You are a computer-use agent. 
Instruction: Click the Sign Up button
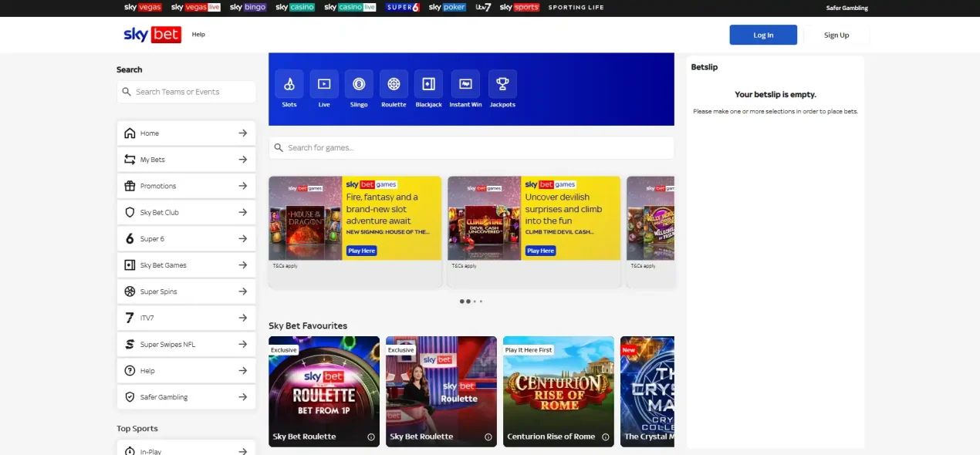click(x=836, y=35)
